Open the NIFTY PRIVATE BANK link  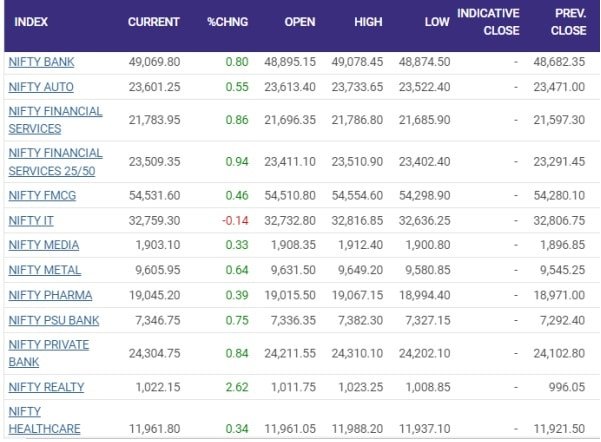(x=48, y=353)
